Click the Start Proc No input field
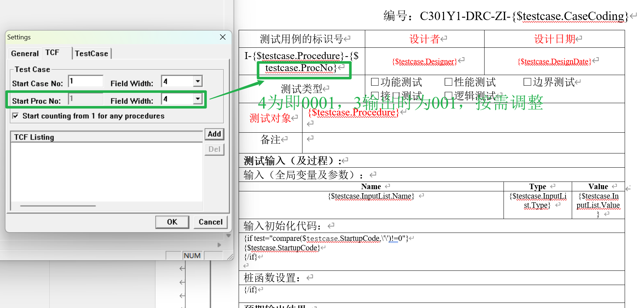 click(x=86, y=98)
